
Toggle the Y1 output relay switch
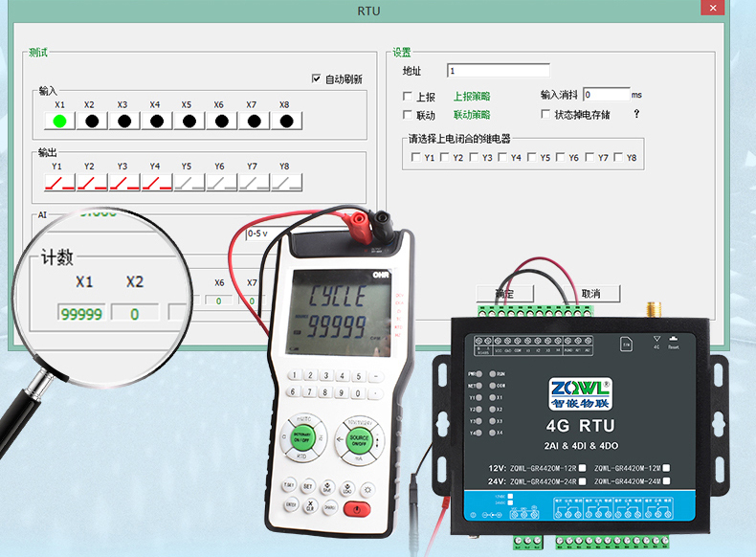[x=59, y=182]
